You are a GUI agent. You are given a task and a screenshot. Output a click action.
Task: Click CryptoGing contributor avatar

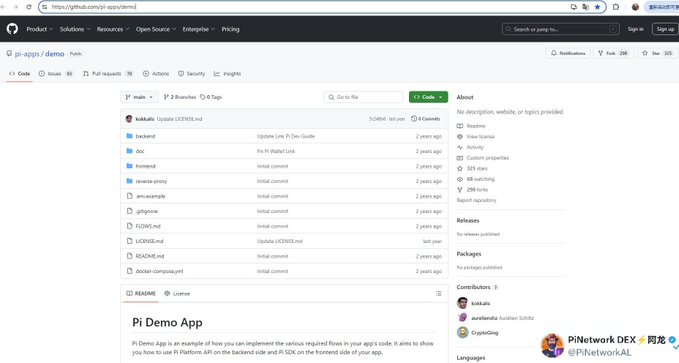coord(462,332)
